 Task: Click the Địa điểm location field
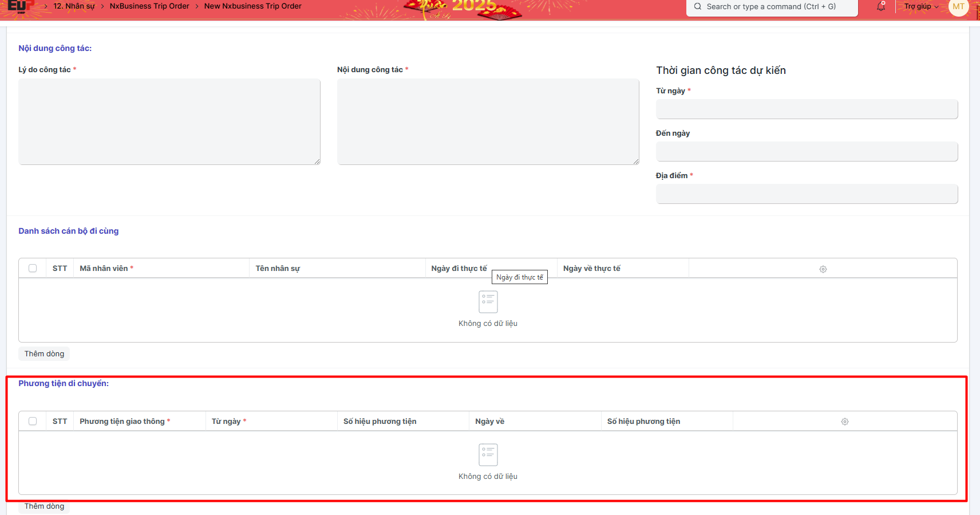point(806,194)
